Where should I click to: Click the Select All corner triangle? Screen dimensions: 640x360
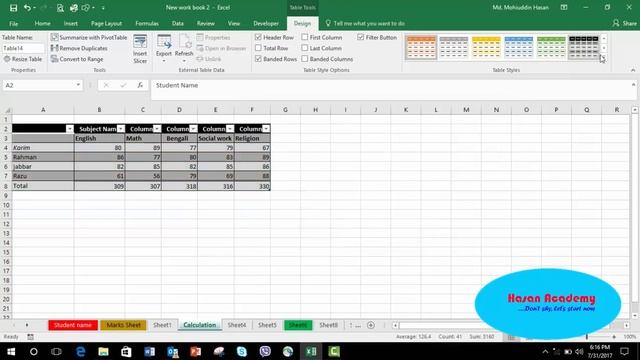(x=7, y=110)
